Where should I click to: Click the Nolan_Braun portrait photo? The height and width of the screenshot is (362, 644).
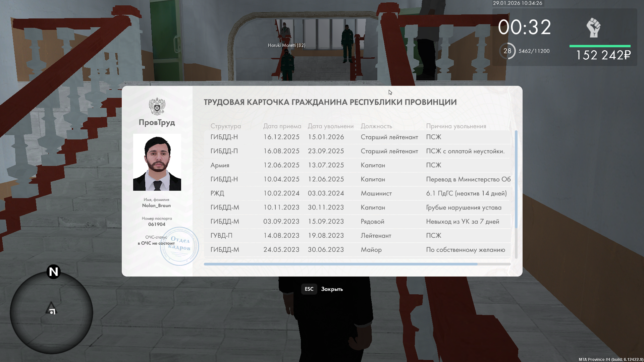[157, 162]
